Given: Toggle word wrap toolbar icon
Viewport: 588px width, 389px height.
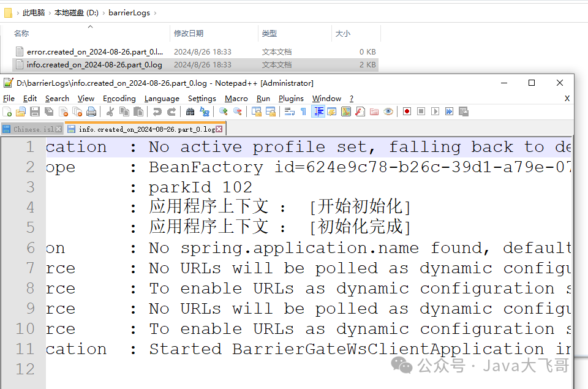Looking at the screenshot, I should [290, 111].
